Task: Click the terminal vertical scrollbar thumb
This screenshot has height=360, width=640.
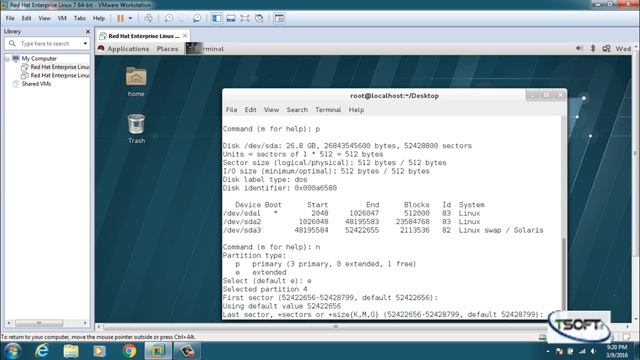Action: pyautogui.click(x=564, y=273)
